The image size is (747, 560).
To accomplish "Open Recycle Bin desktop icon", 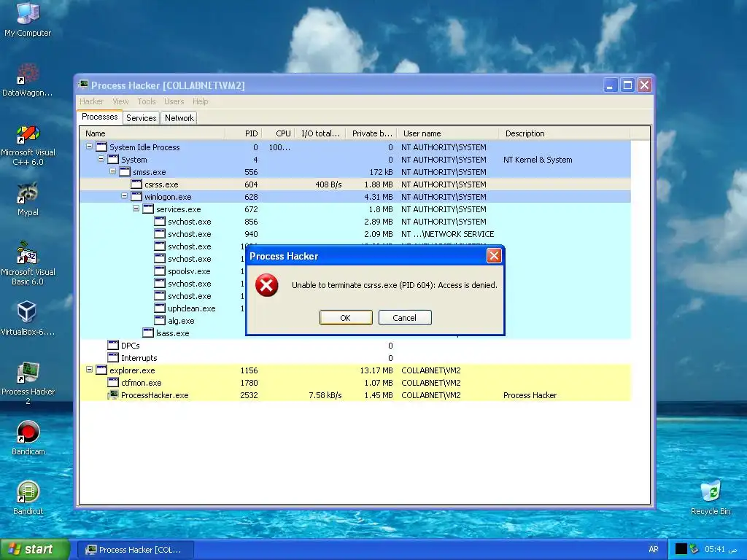I will coord(711,497).
